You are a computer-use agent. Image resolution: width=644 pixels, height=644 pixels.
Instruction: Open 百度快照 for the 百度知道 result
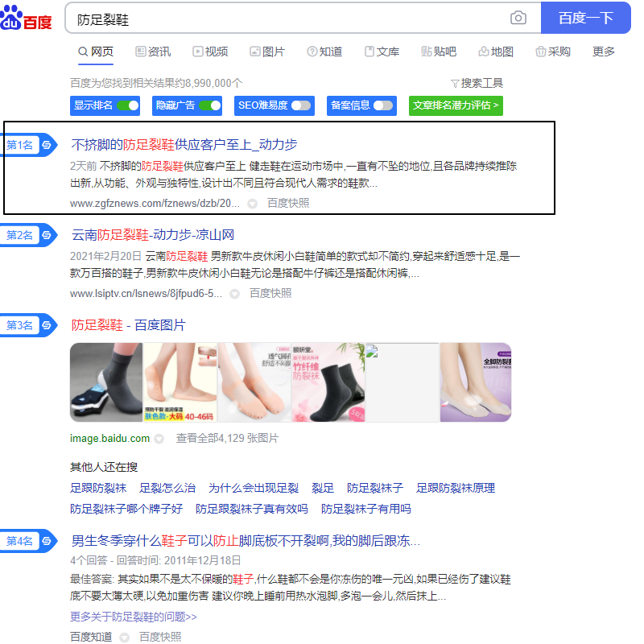click(x=160, y=637)
